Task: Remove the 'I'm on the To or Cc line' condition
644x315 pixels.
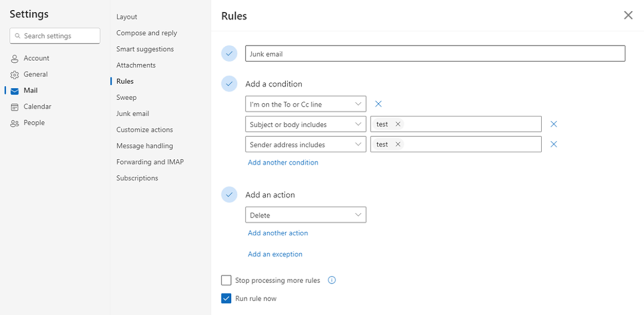Action: pyautogui.click(x=378, y=104)
